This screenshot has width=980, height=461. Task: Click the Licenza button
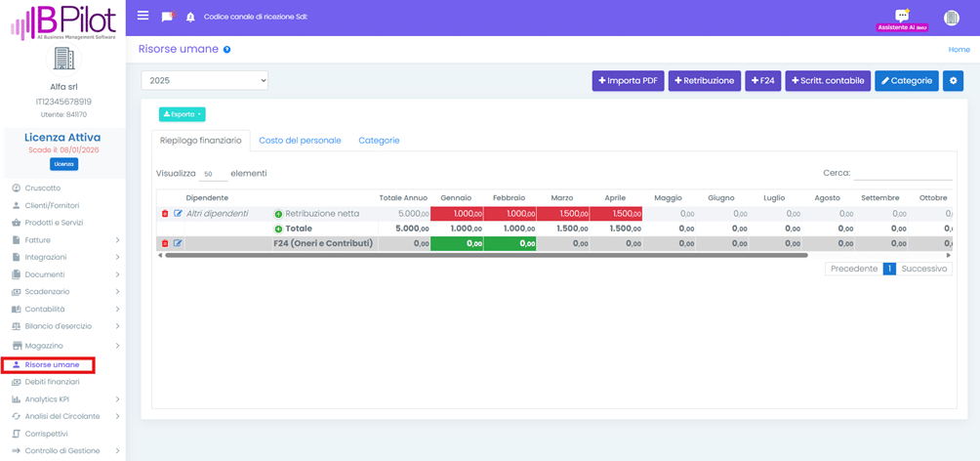tap(63, 164)
